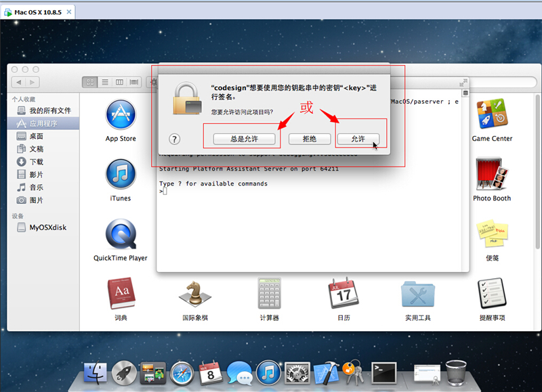Open 图片 in the Finder sidebar
542x392 pixels.
pos(43,200)
